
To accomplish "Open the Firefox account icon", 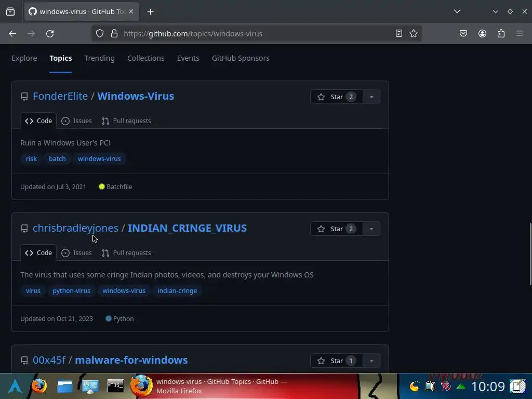I will click(x=482, y=33).
